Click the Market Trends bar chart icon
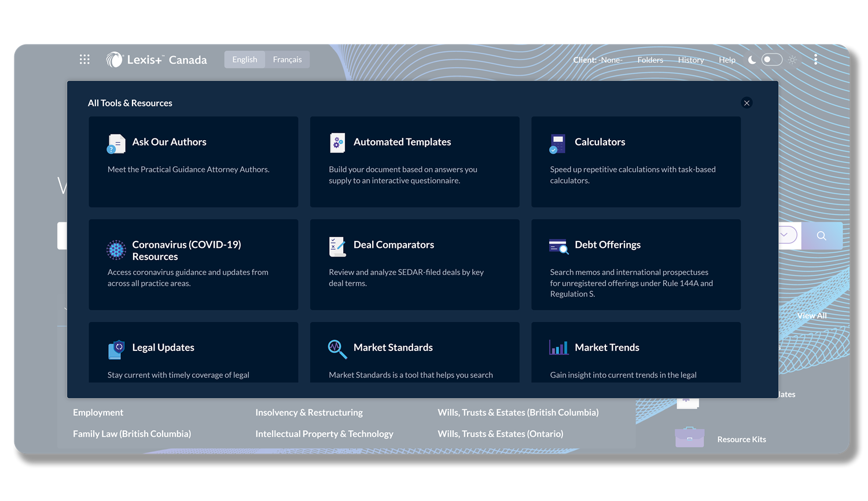Image resolution: width=868 pixels, height=501 pixels. click(x=558, y=348)
